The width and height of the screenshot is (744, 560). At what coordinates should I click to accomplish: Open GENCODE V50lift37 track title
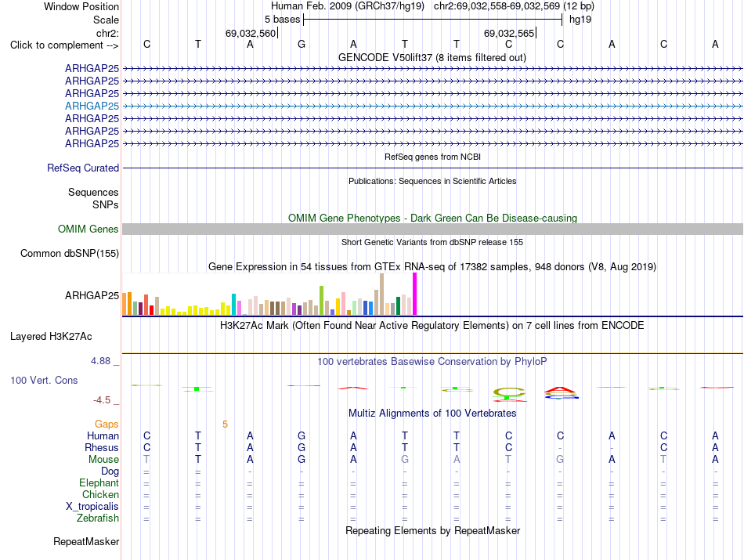[432, 57]
